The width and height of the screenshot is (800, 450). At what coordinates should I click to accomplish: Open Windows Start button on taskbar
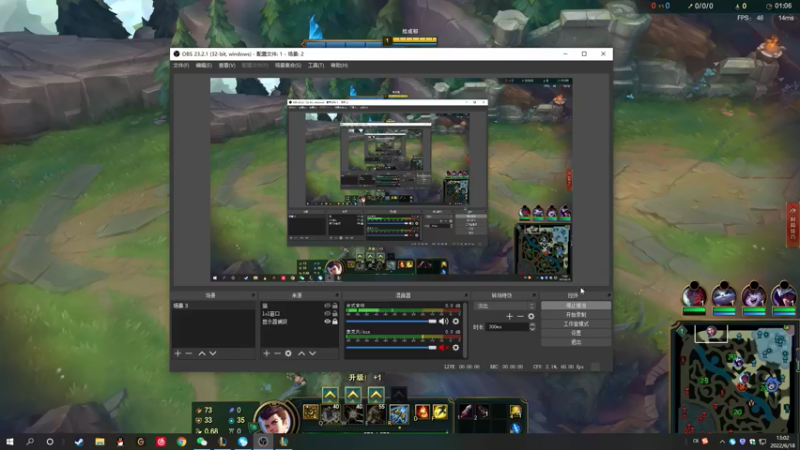coord(10,442)
